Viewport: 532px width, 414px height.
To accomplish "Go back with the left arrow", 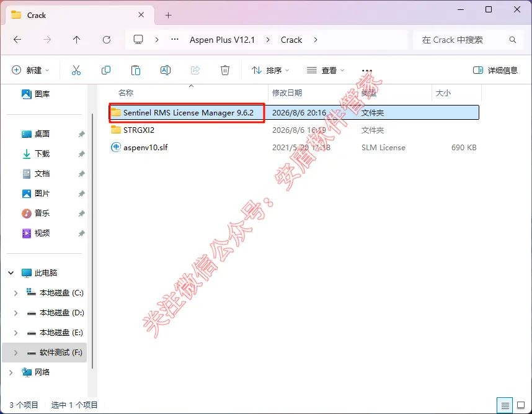I will point(17,40).
